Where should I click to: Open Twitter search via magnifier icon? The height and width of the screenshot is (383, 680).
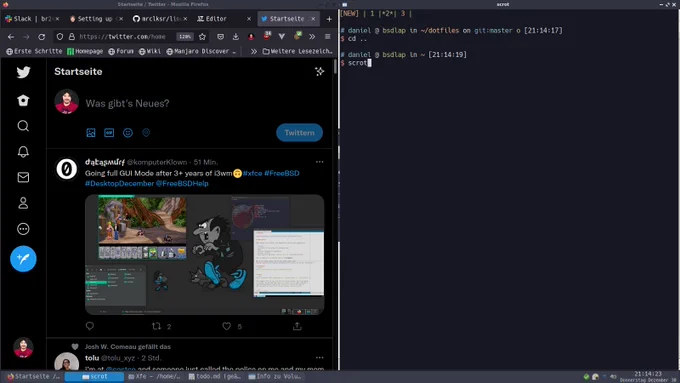coord(23,126)
